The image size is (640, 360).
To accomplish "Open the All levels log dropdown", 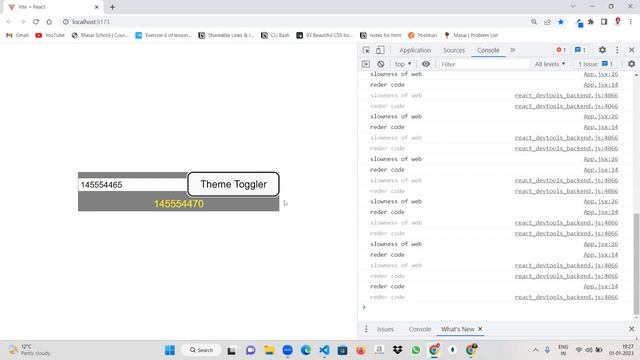I will (x=550, y=64).
